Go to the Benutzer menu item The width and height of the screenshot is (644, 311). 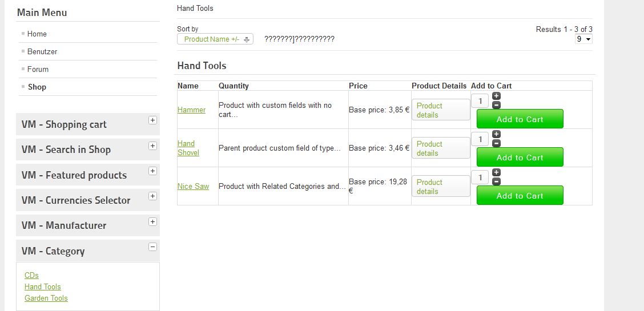point(42,51)
